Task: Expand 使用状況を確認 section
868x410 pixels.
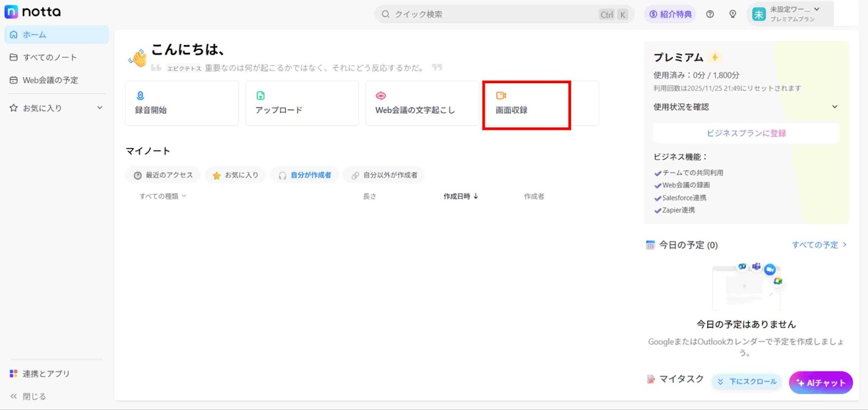Action: coord(746,107)
